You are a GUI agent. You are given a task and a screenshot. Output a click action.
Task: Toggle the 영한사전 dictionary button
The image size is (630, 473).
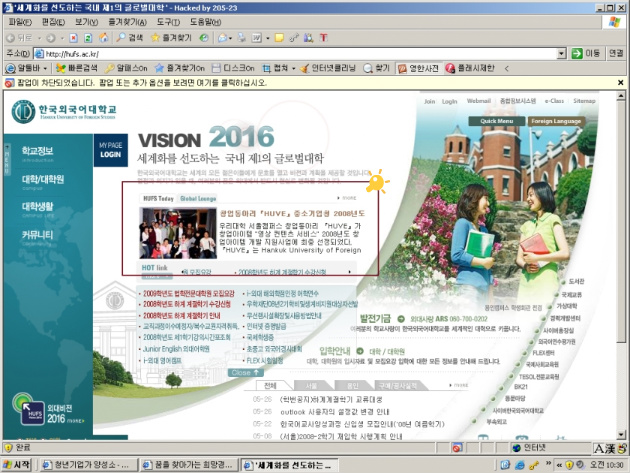click(x=418, y=68)
